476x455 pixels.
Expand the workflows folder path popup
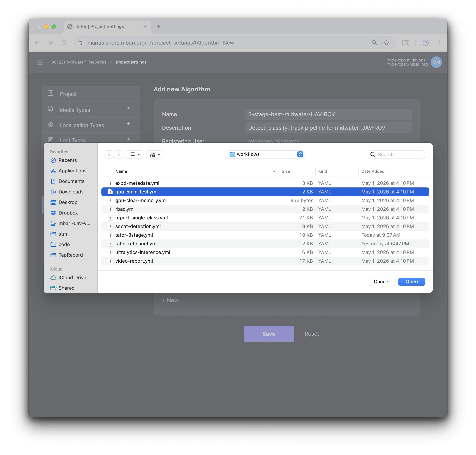265,154
